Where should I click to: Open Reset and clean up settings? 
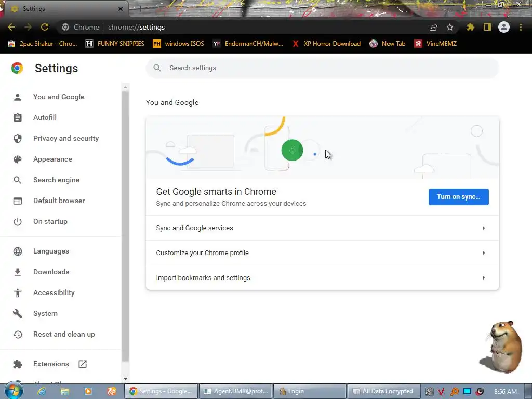(64, 334)
